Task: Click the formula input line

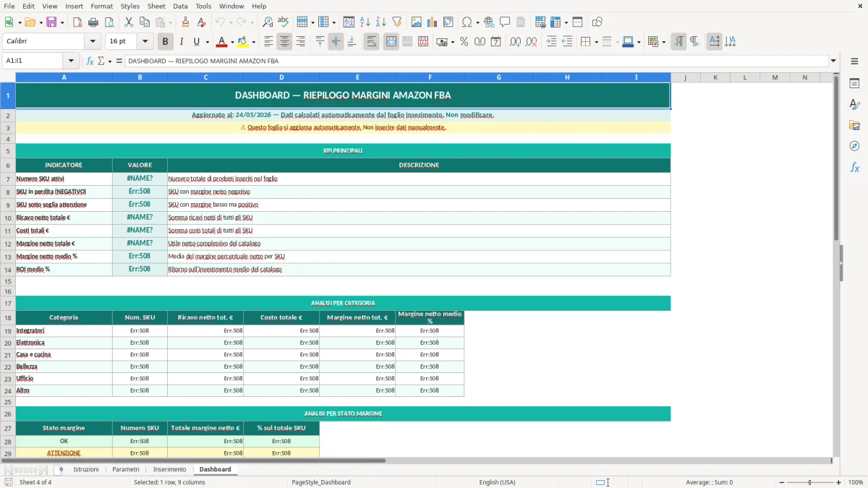Action: point(476,61)
